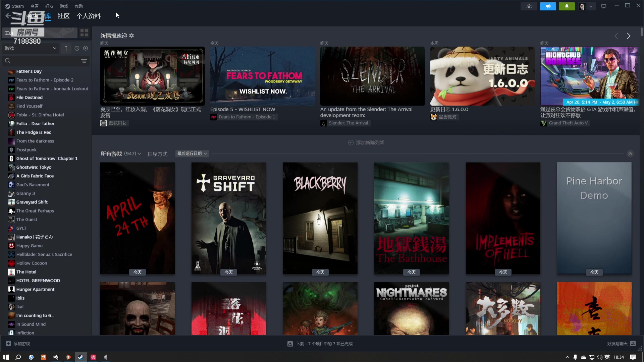
Task: Switch to the 个人资料 tab
Action: pos(89,16)
